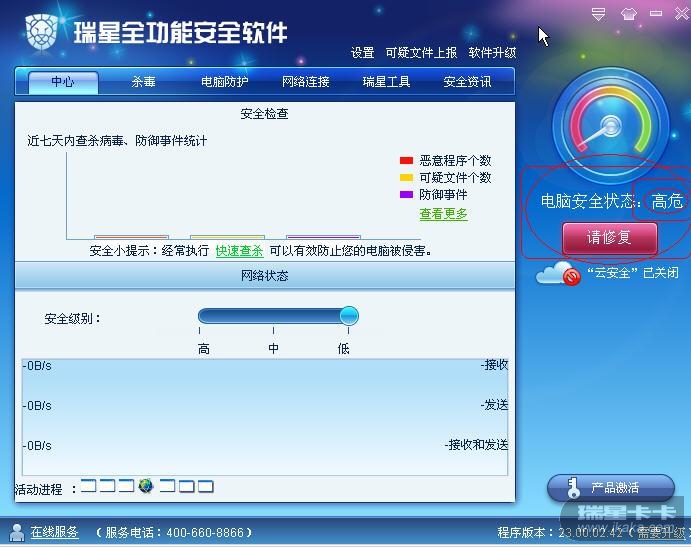Screen dimensions: 691x547
Task: Click the 接收 traffic label
Action: point(495,365)
